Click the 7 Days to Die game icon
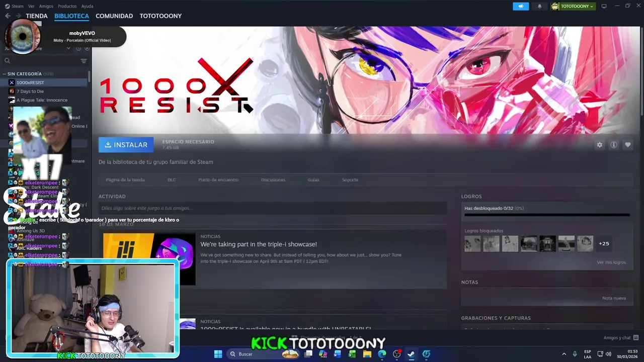Image resolution: width=644 pixels, height=362 pixels. [12, 91]
